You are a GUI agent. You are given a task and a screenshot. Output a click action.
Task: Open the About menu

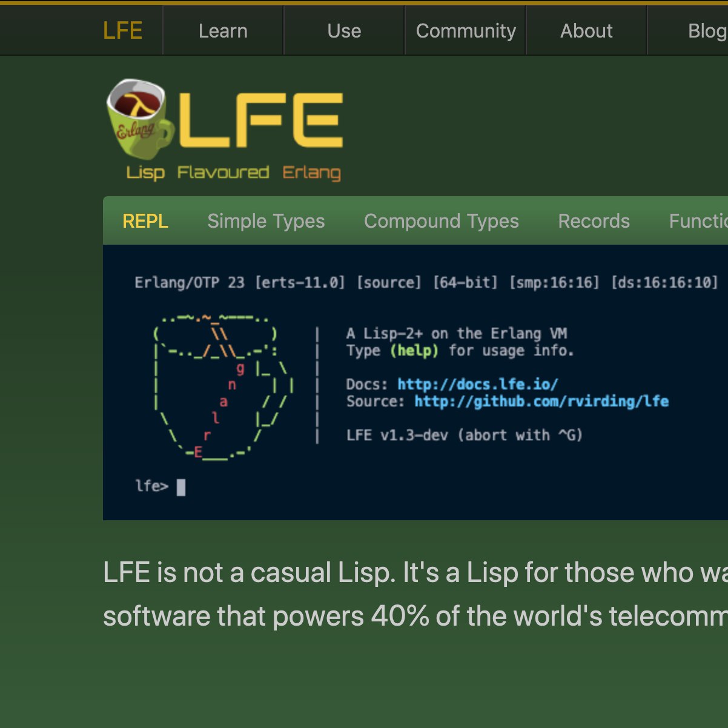pos(586,31)
